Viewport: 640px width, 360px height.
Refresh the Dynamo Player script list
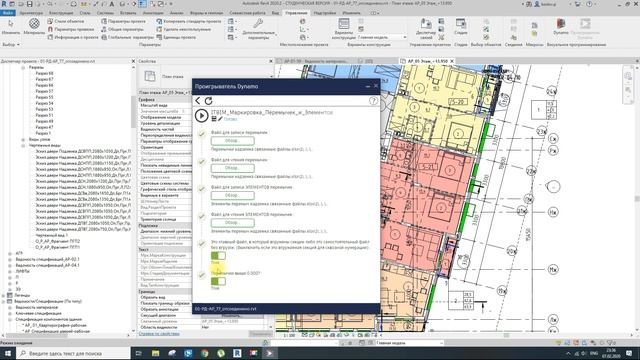coord(209,101)
